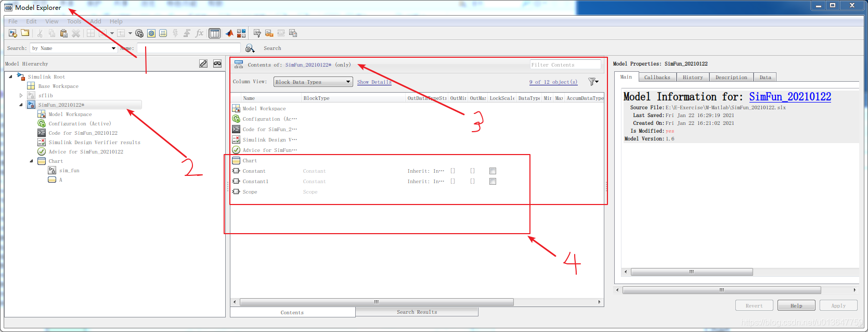Open the View menu
This screenshot has width=868, height=332.
(x=52, y=21)
